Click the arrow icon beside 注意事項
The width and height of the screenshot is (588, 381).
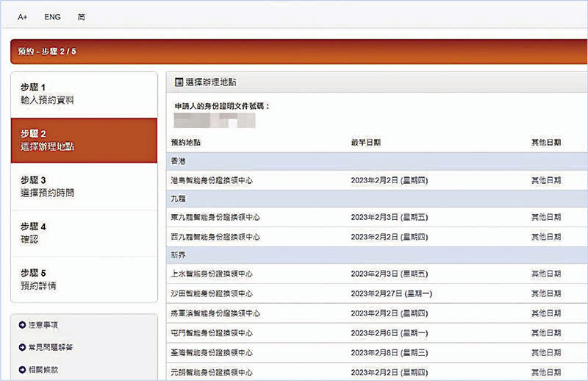(x=21, y=324)
